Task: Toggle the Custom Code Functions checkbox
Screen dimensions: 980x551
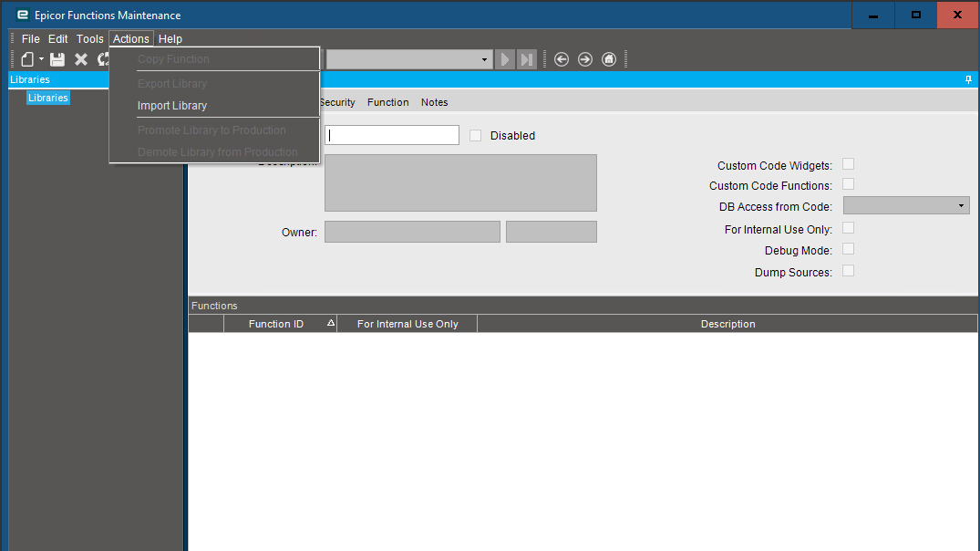Action: click(848, 184)
